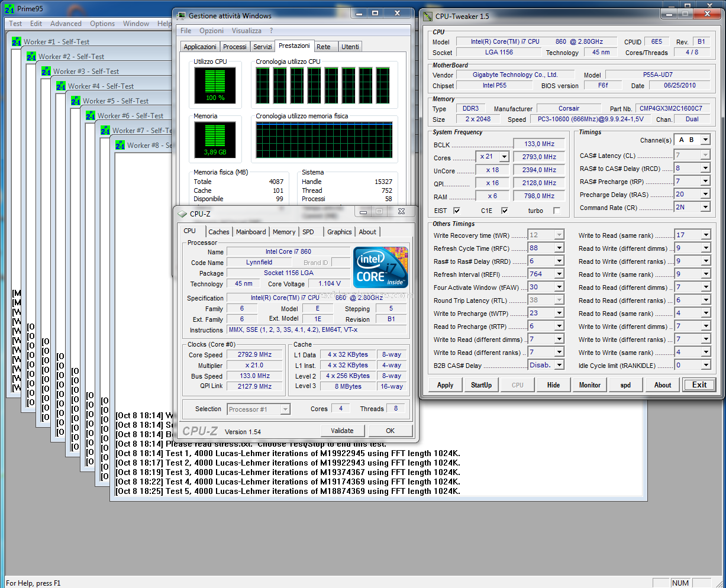
Task: Click the Apply button in CPU-Tweaker
Action: pyautogui.click(x=446, y=385)
